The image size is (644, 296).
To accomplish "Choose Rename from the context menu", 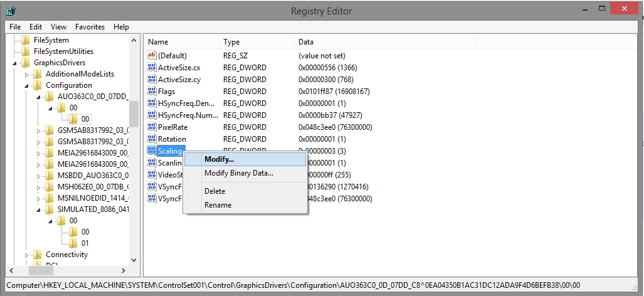I will 245,205.
